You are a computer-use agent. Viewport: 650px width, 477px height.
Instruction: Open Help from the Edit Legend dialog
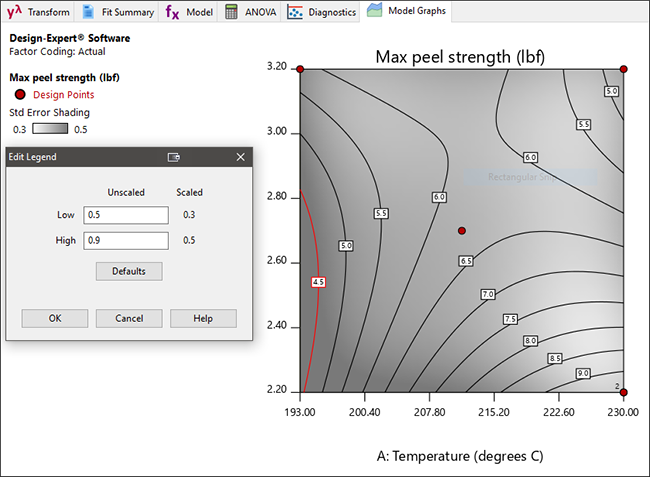(x=203, y=318)
